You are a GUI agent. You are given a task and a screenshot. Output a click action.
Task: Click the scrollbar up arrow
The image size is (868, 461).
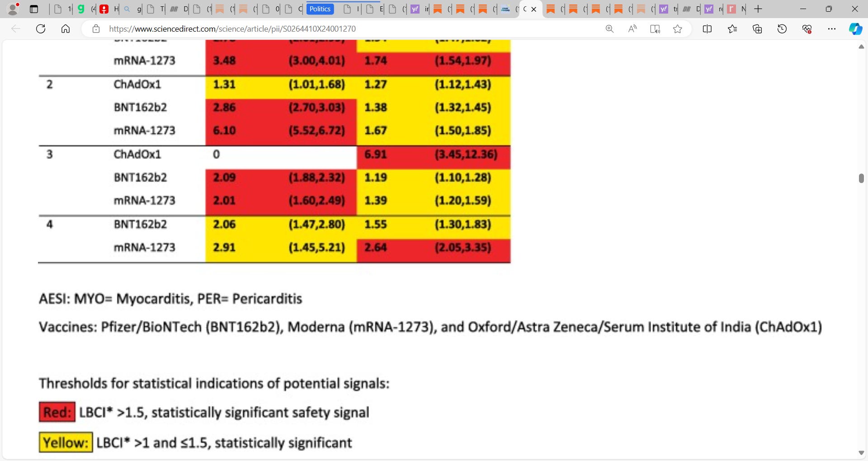(x=861, y=47)
